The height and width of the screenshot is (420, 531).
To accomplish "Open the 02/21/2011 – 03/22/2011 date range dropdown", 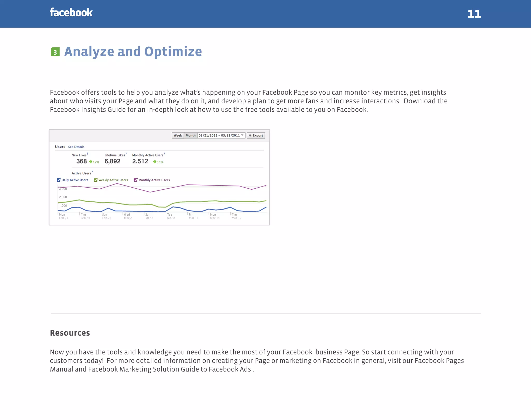I will (x=221, y=136).
